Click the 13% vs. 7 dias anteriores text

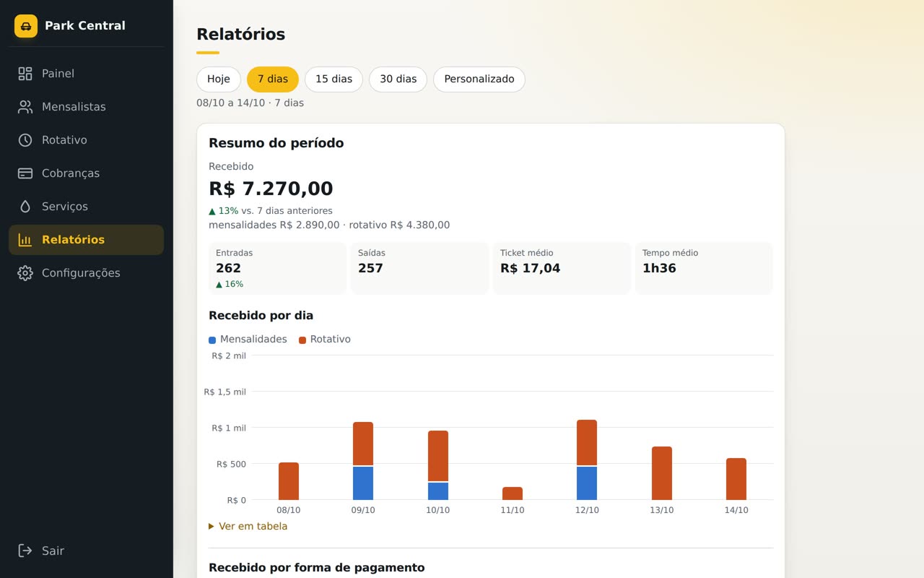[271, 211]
